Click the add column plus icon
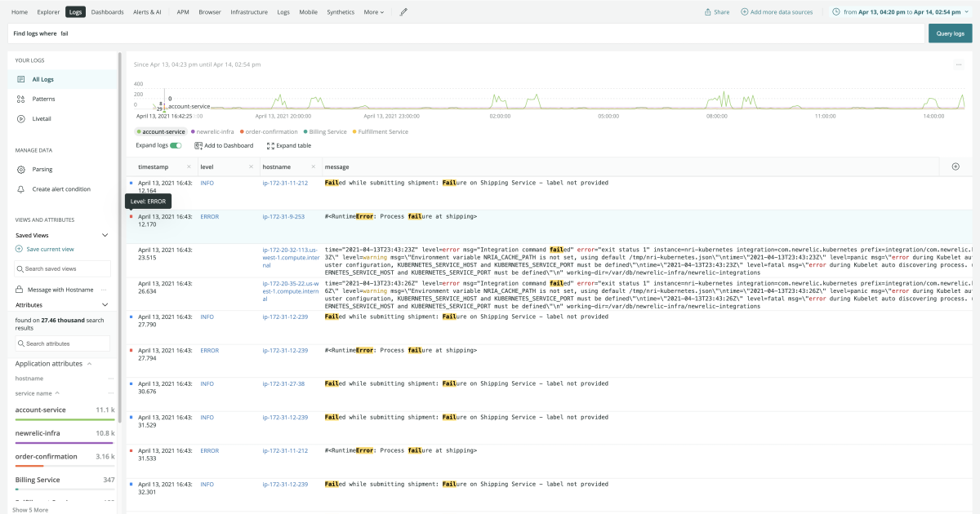The image size is (980, 514). (x=955, y=166)
